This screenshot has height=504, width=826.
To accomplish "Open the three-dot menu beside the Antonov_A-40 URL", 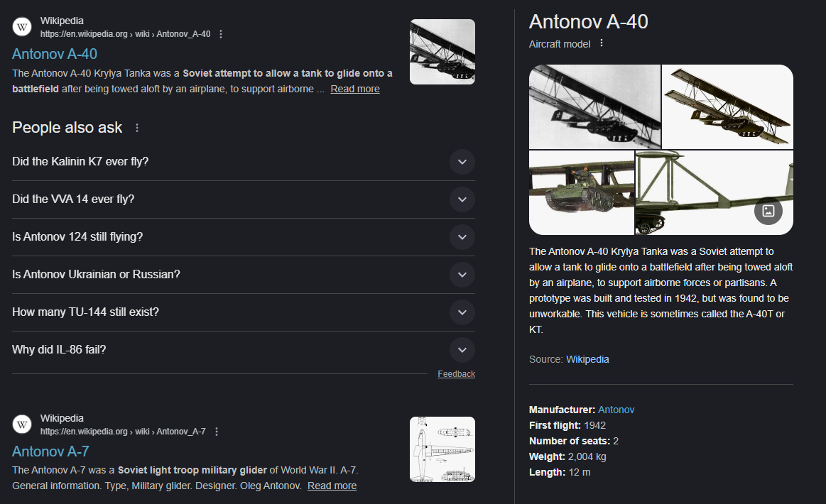I will (x=221, y=34).
